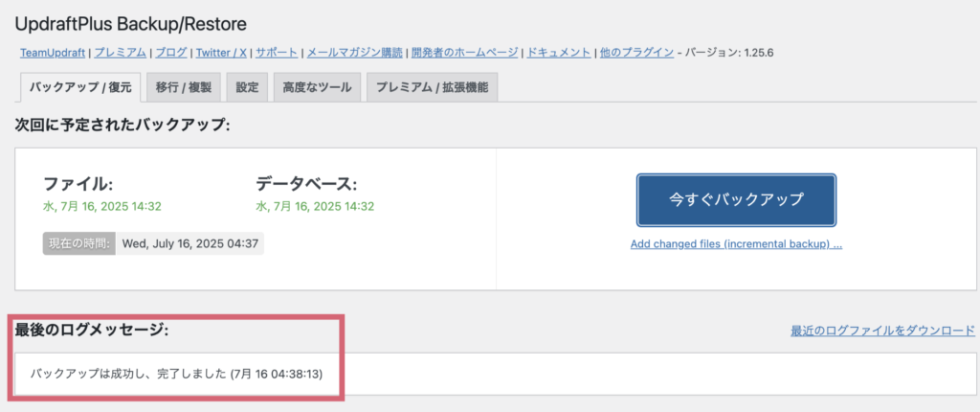Image resolution: width=980 pixels, height=412 pixels.
Task: Click the ファイル label
Action: 78,184
